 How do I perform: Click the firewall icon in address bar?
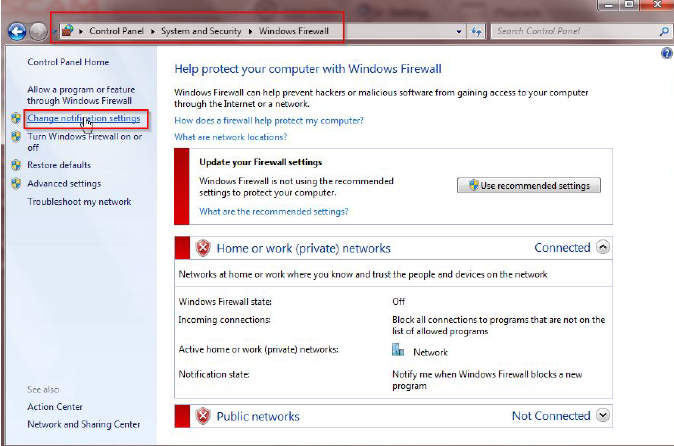point(68,31)
